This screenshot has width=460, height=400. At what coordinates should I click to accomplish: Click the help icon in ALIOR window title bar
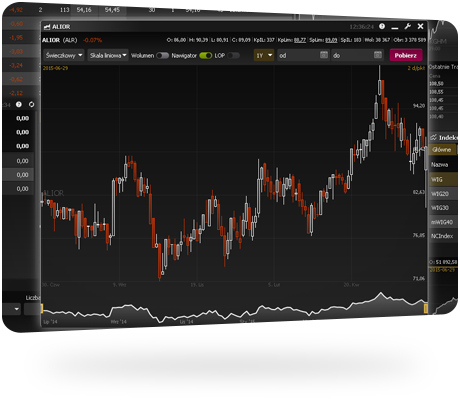tap(382, 26)
